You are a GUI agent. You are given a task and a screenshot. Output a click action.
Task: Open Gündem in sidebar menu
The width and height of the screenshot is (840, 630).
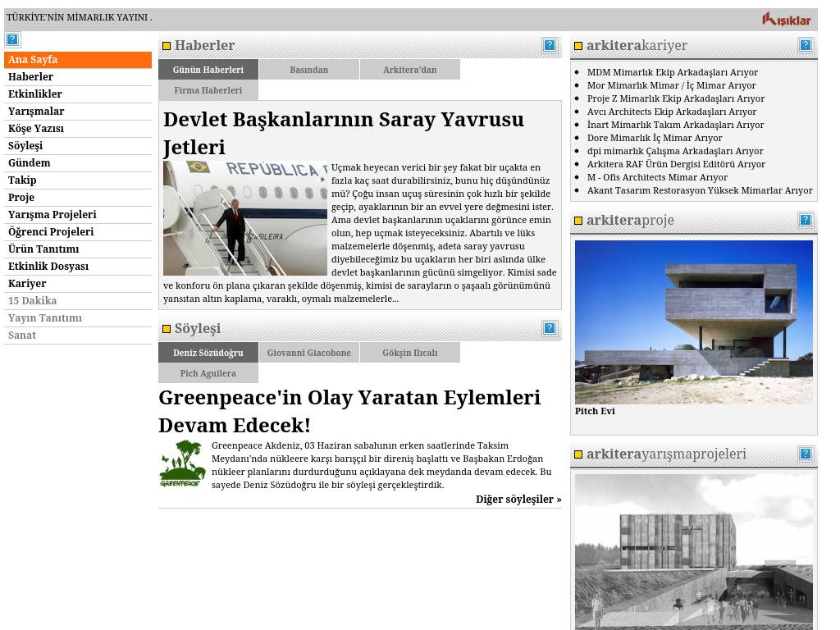78,162
